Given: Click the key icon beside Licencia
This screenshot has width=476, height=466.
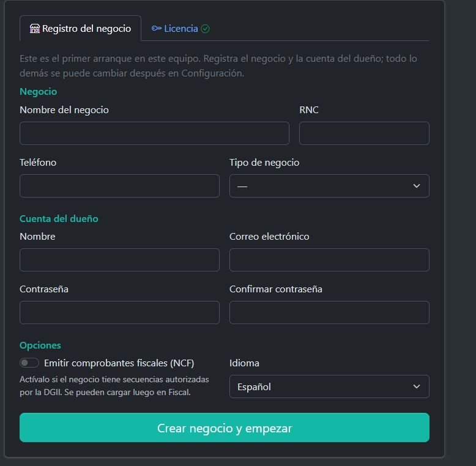Looking at the screenshot, I should click(157, 29).
